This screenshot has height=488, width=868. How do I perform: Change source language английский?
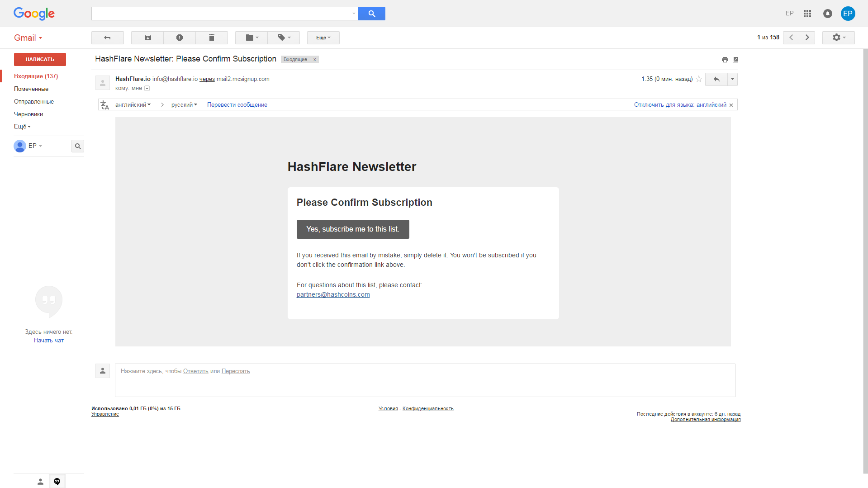pos(133,104)
